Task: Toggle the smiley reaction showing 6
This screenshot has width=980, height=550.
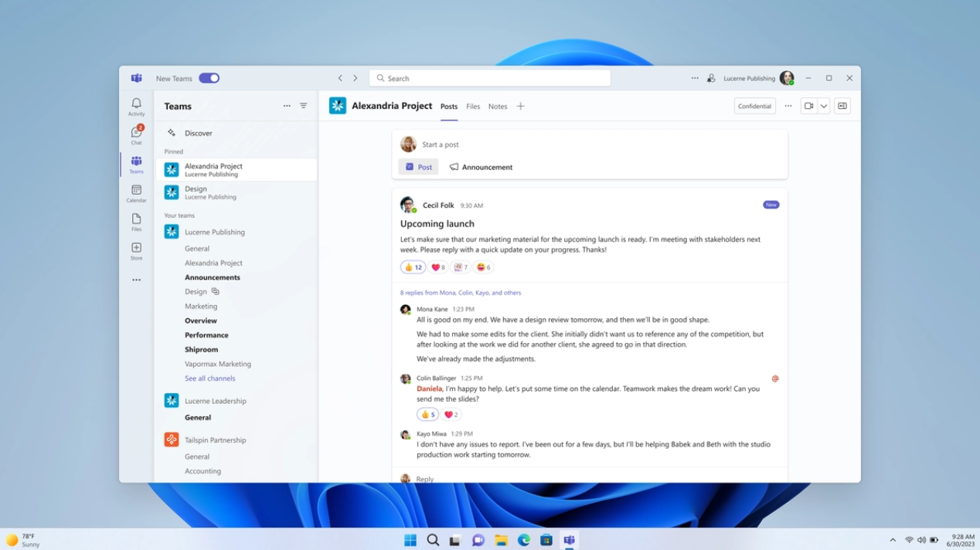Action: click(483, 267)
